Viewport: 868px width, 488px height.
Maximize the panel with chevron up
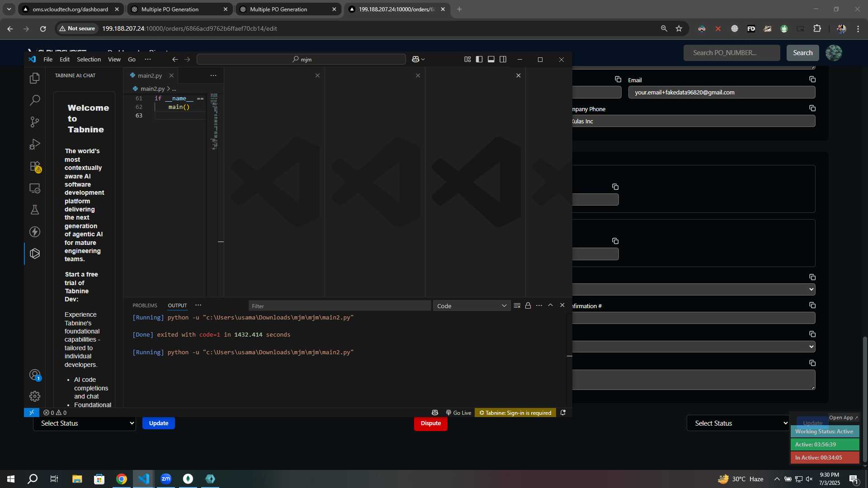[x=551, y=305]
